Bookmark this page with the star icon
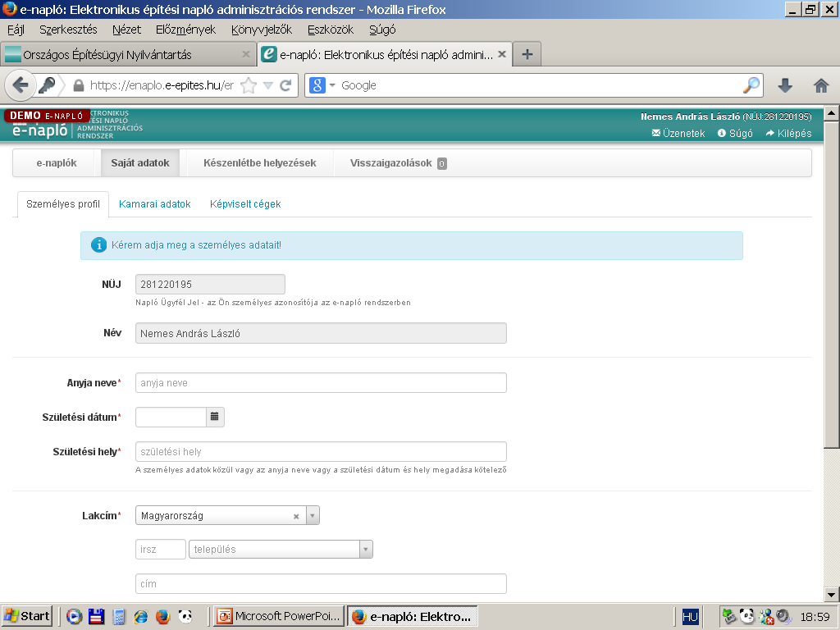This screenshot has height=630, width=840. click(249, 85)
